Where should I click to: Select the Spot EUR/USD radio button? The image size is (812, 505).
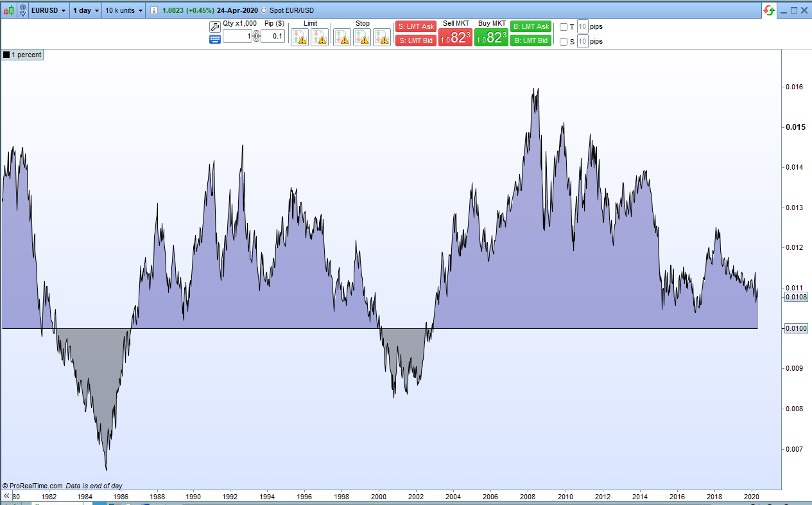point(264,11)
